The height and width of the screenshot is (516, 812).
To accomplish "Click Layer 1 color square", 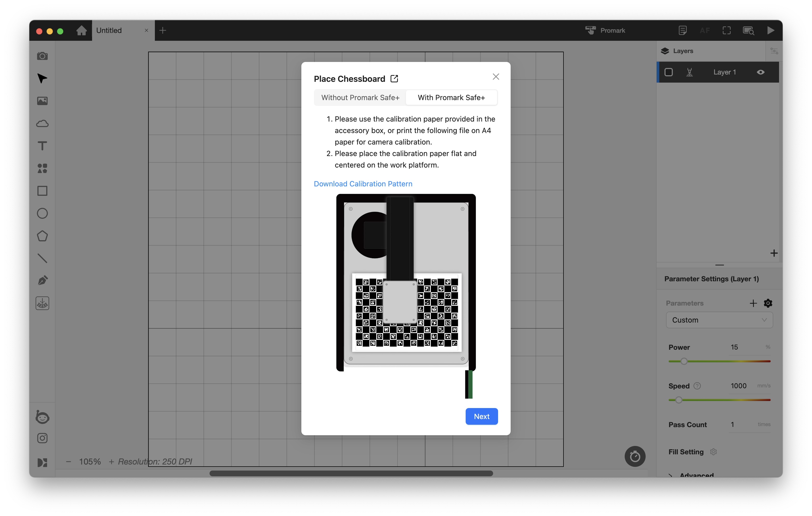I will [669, 72].
